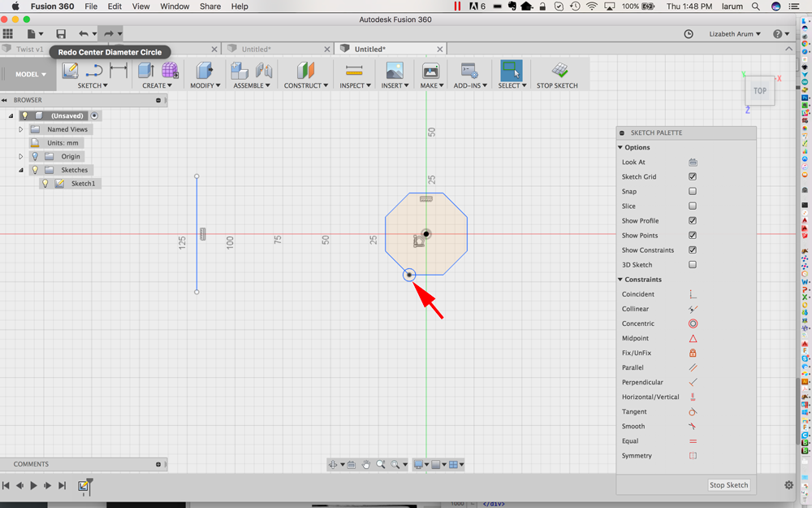Select the sketch feature in timeline
The width and height of the screenshot is (812, 508).
(84, 486)
